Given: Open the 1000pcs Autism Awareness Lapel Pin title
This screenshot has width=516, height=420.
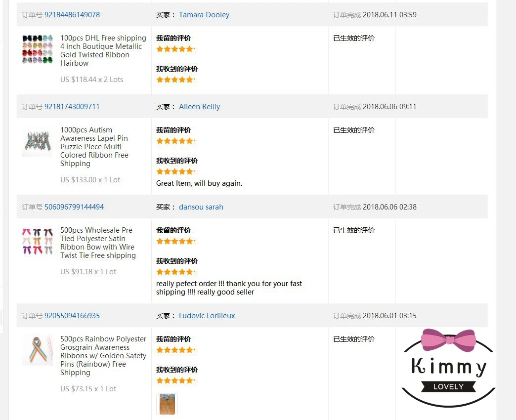Looking at the screenshot, I should tap(94, 147).
